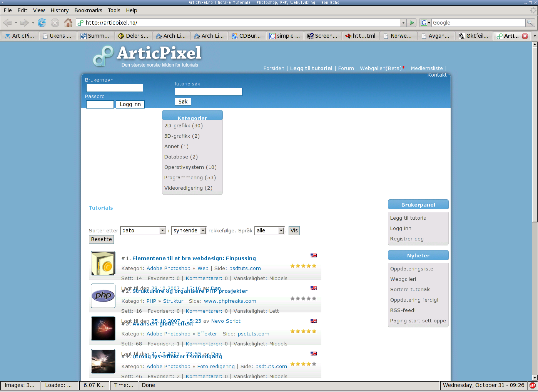Click the language flag on tutorial #3

point(314,321)
